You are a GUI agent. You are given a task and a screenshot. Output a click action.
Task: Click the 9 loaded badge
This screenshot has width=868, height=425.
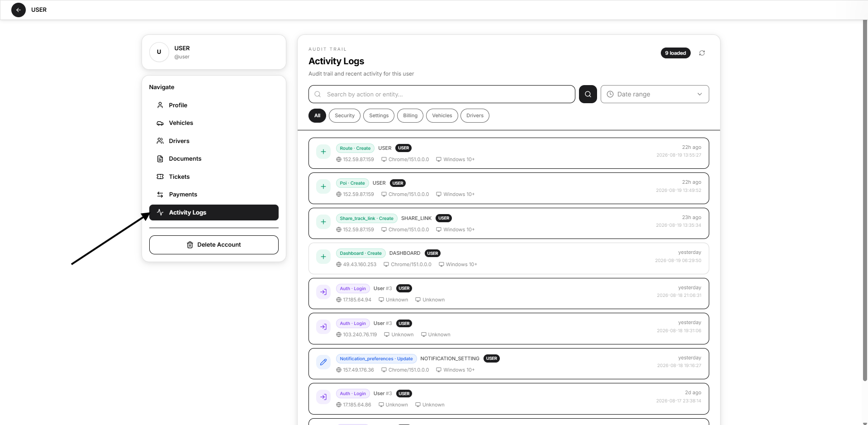(x=675, y=53)
